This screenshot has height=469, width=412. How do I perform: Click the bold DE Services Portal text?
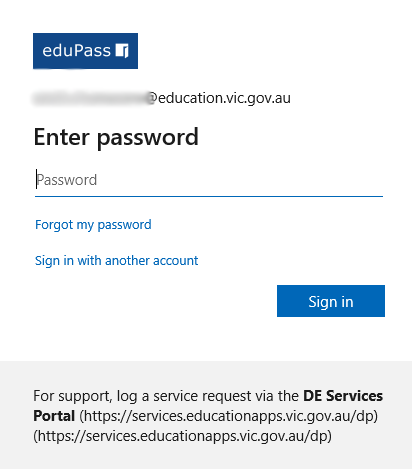[x=208, y=406]
